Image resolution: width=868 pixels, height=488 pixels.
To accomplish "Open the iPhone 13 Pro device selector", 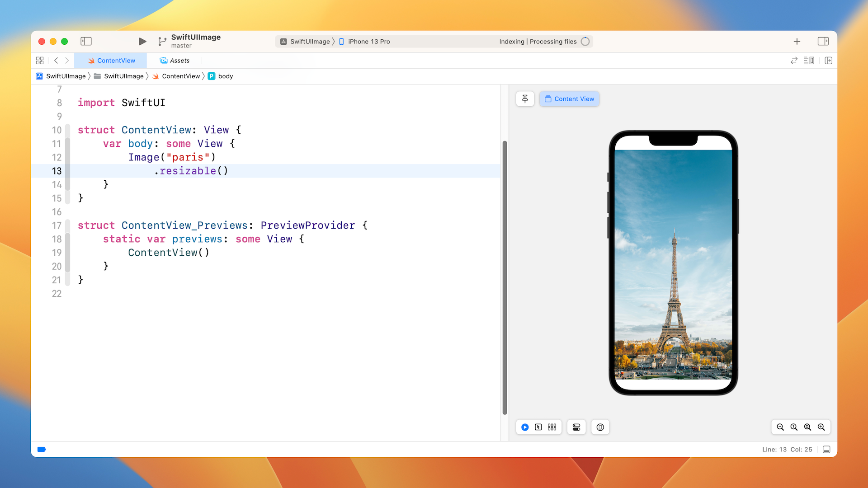I will tap(364, 42).
